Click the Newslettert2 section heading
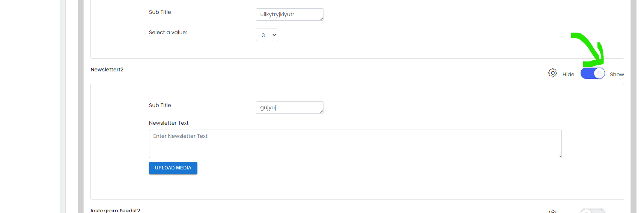Image resolution: width=644 pixels, height=213 pixels. click(107, 69)
